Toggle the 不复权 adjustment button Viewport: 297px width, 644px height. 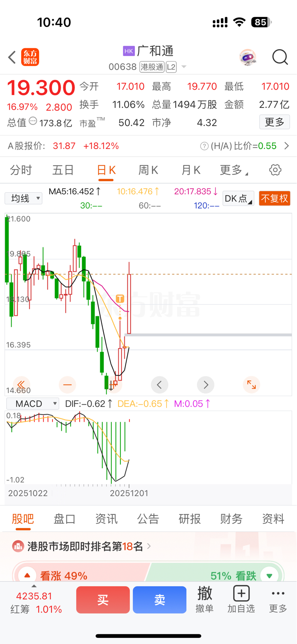point(275,198)
